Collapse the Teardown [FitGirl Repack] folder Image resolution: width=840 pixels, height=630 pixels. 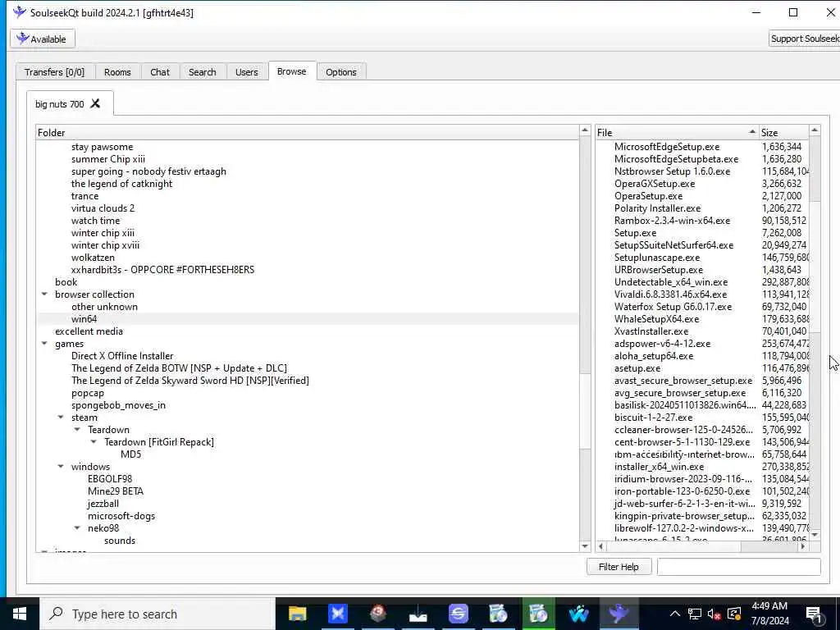94,442
